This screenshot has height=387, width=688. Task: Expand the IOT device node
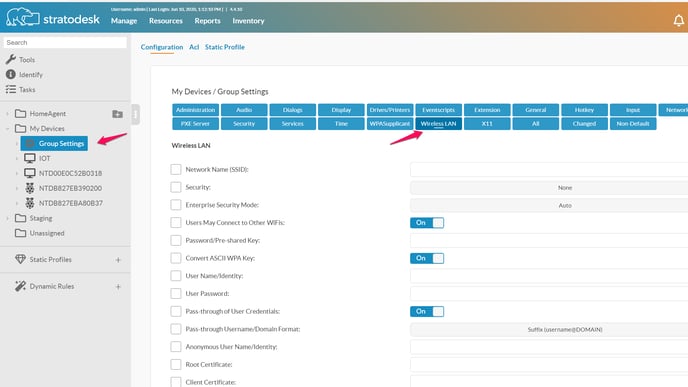point(17,158)
